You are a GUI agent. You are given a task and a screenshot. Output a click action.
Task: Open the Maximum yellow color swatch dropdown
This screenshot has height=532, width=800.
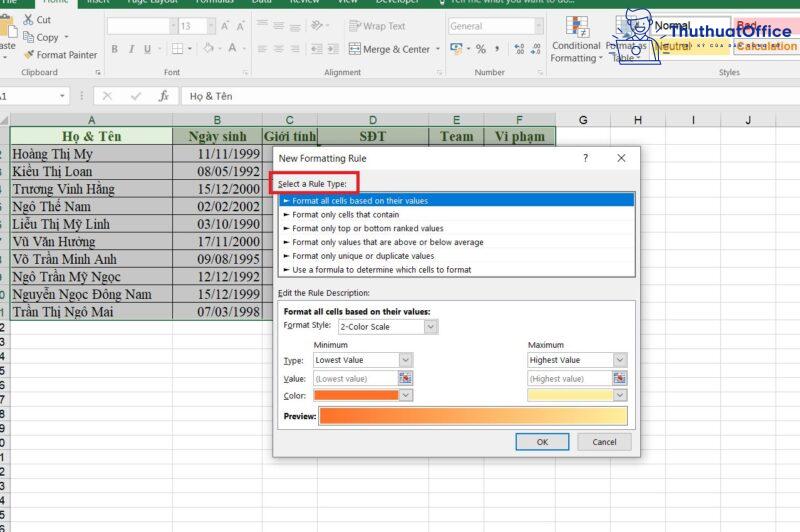620,395
